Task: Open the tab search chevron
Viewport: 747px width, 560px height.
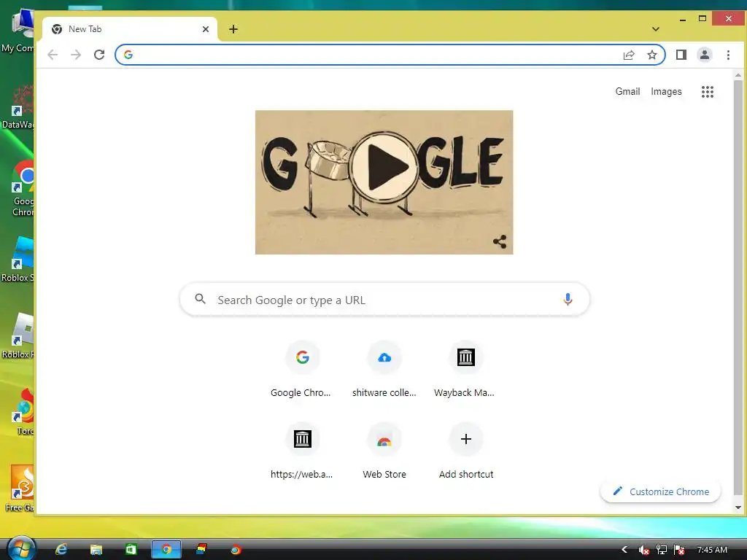Action: click(656, 29)
